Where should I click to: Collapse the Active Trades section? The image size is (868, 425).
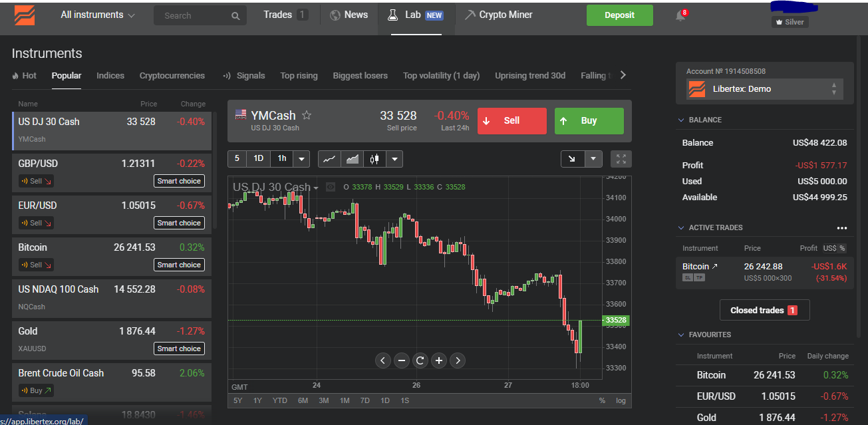click(x=681, y=228)
